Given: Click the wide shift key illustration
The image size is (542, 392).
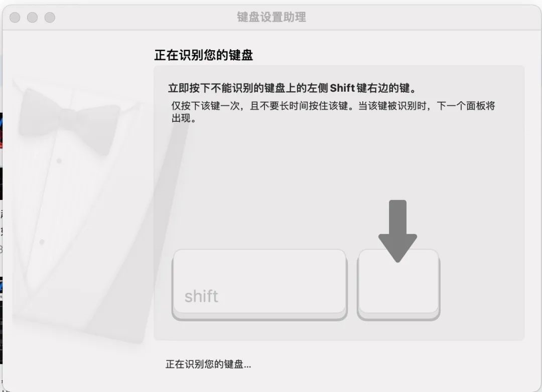Looking at the screenshot, I should 259,285.
